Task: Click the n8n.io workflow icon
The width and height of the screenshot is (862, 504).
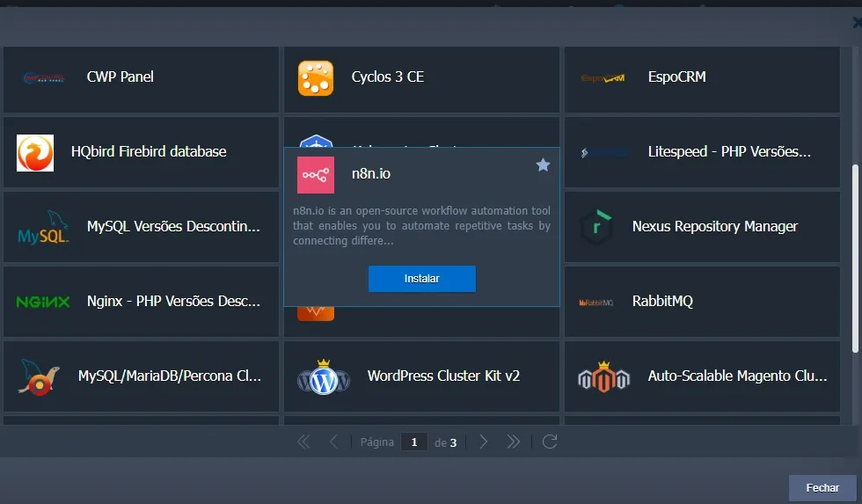Action: 315,174
